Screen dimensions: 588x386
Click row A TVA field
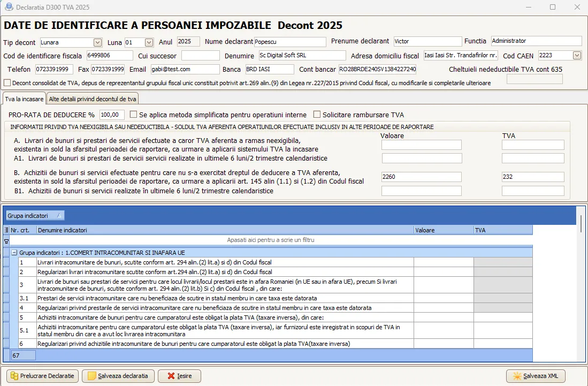tap(533, 145)
